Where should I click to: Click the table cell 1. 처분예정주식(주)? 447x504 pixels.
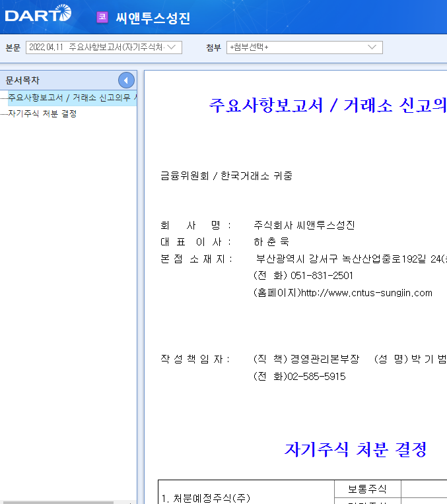pos(246,492)
